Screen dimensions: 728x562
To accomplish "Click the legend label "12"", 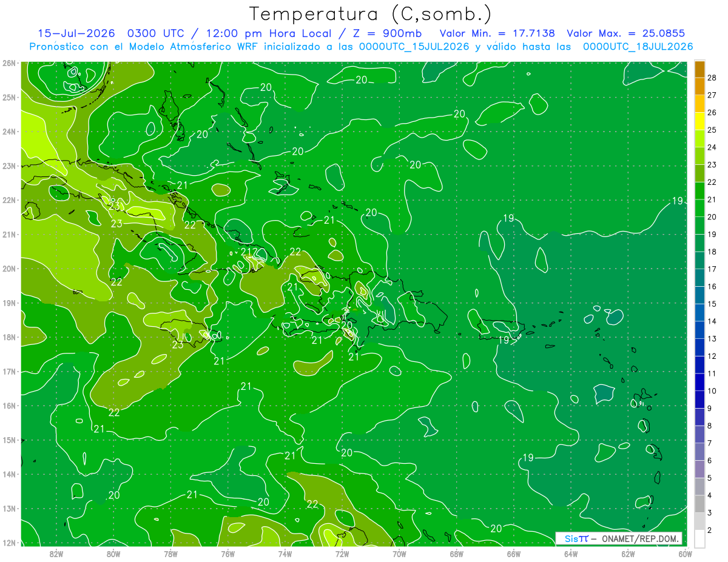I will 712,356.
